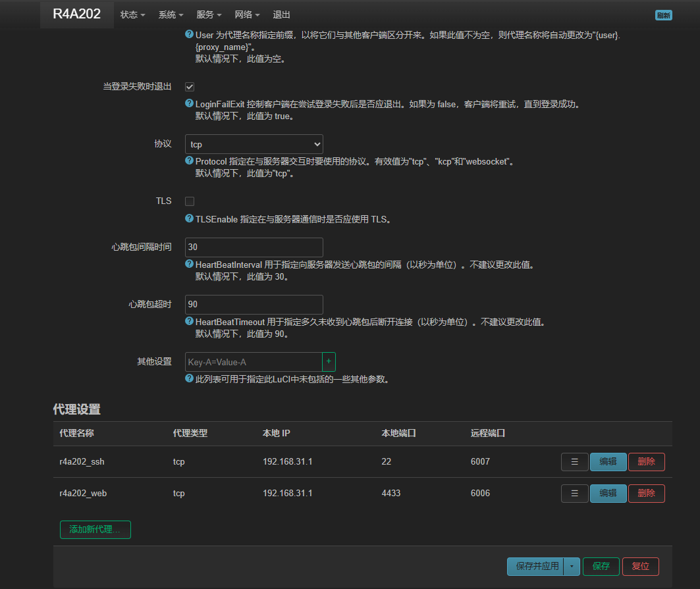Expand the 网络 menu in the navbar
Image resolution: width=700 pixels, height=589 pixels.
click(x=247, y=14)
